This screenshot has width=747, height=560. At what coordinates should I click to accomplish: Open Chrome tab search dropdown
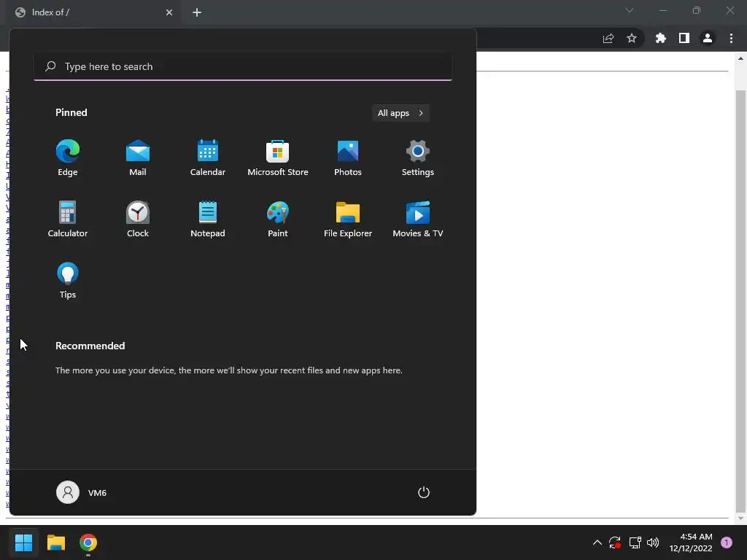click(x=630, y=10)
